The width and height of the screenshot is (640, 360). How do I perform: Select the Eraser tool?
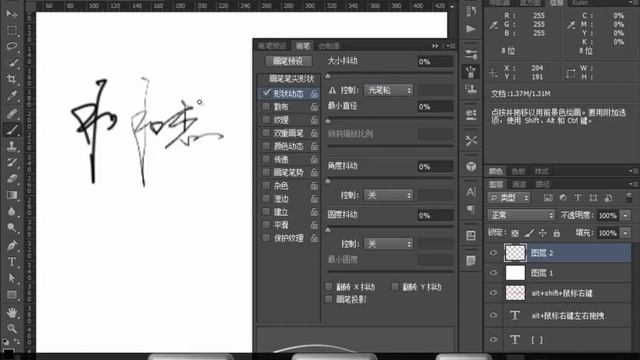(x=12, y=178)
